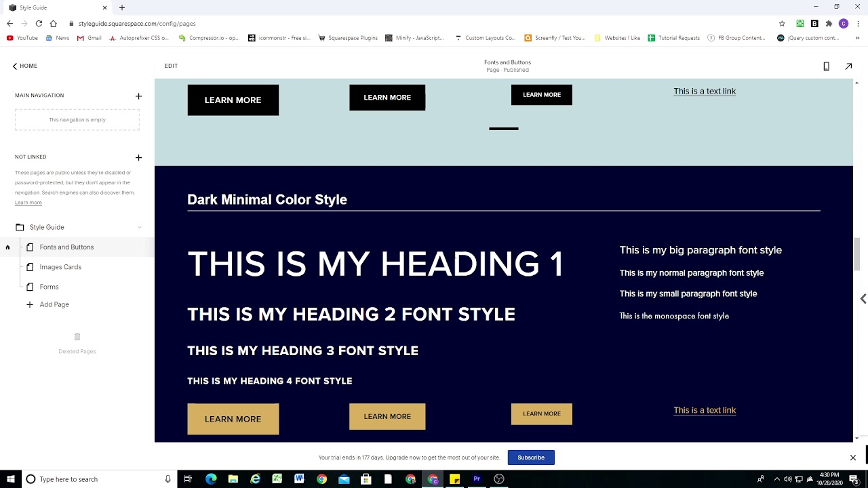Open the Websites I Like bookmark folder
Viewport: 868px width, 488px height.
[x=617, y=38]
